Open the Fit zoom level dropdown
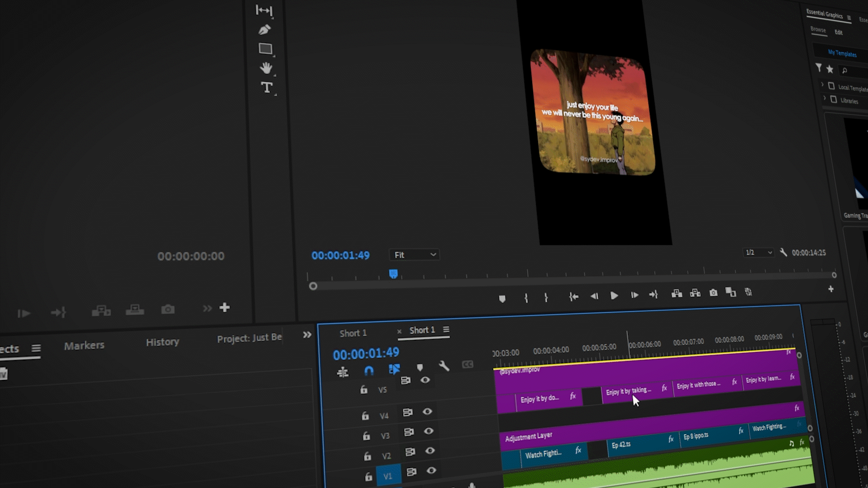The image size is (868, 488). tap(415, 255)
